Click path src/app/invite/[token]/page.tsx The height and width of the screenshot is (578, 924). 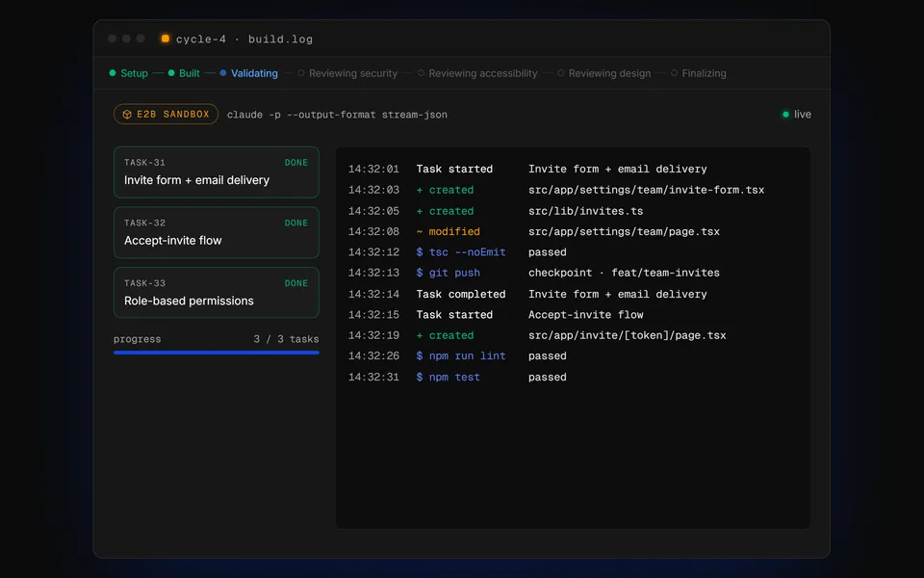click(x=627, y=335)
